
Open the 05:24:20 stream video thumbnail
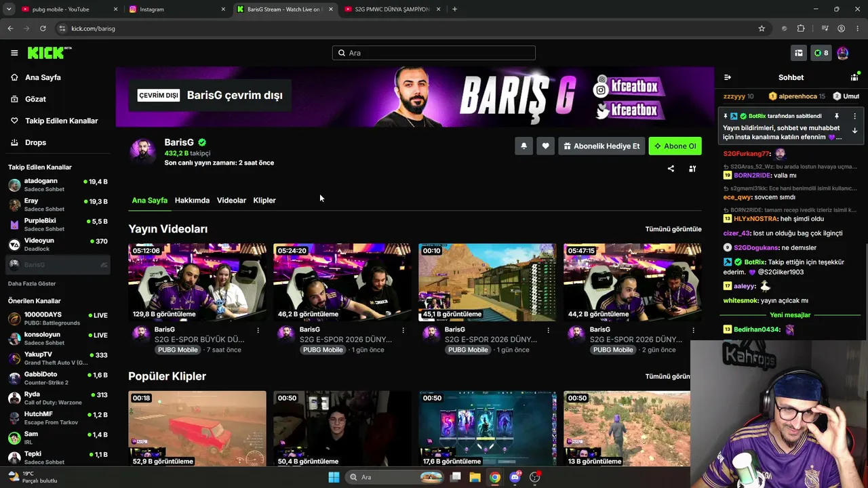(x=342, y=282)
